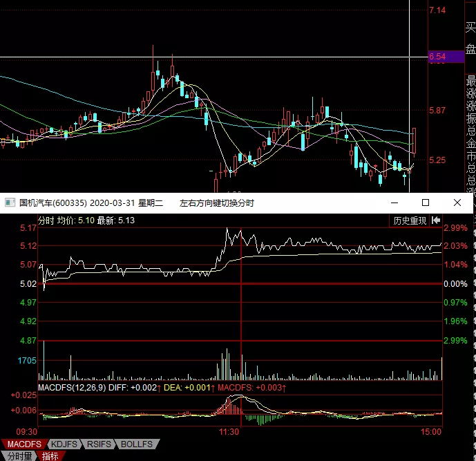Maximize the 国机汽车 intraday window
This screenshot has width=476, height=461.
tap(426, 203)
